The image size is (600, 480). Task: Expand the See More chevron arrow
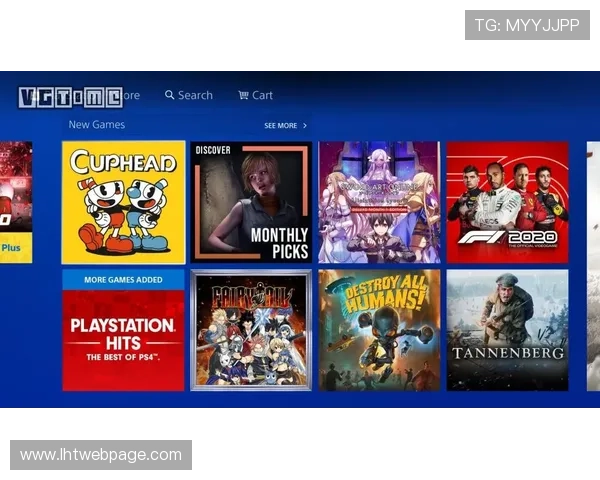pyautogui.click(x=305, y=126)
